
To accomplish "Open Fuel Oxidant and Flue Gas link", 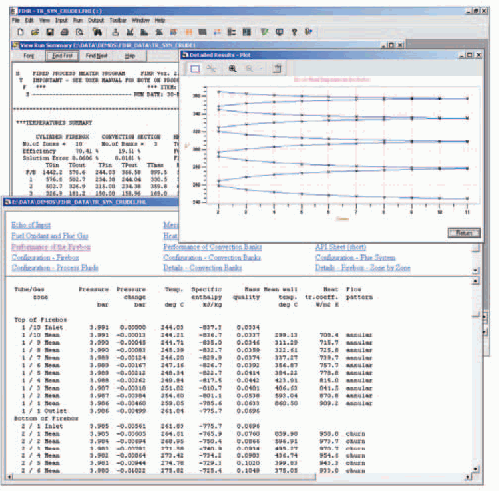I will click(50, 236).
